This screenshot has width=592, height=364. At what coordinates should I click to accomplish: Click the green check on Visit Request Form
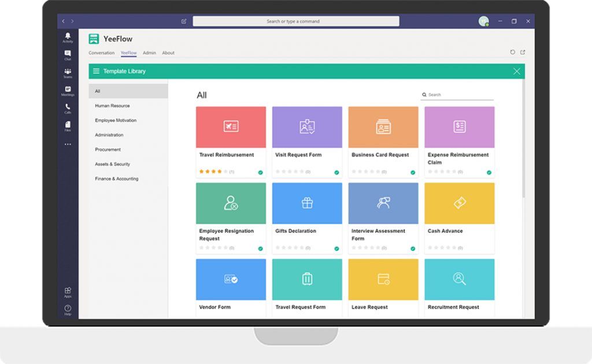pos(336,172)
